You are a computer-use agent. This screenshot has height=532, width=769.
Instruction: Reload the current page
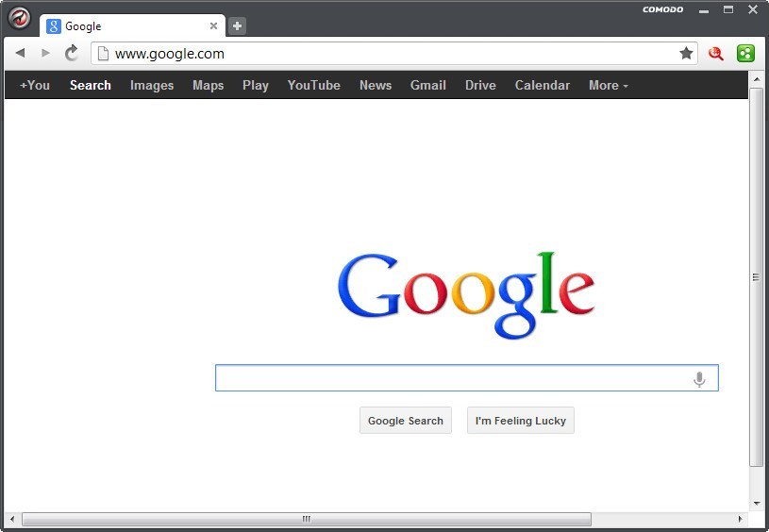click(72, 53)
